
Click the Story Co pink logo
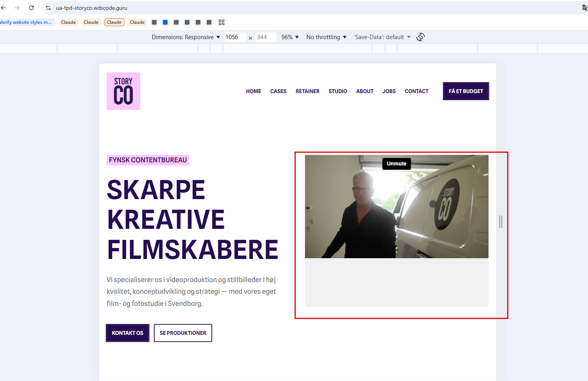123,91
